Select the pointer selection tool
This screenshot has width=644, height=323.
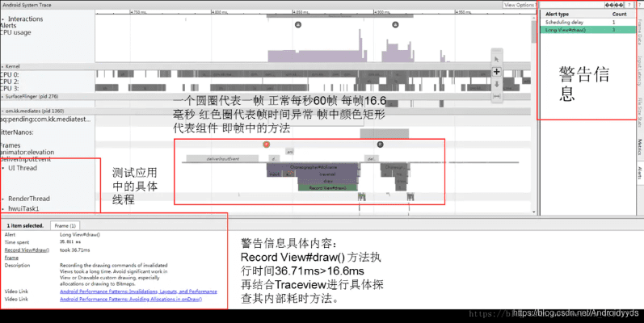497,60
